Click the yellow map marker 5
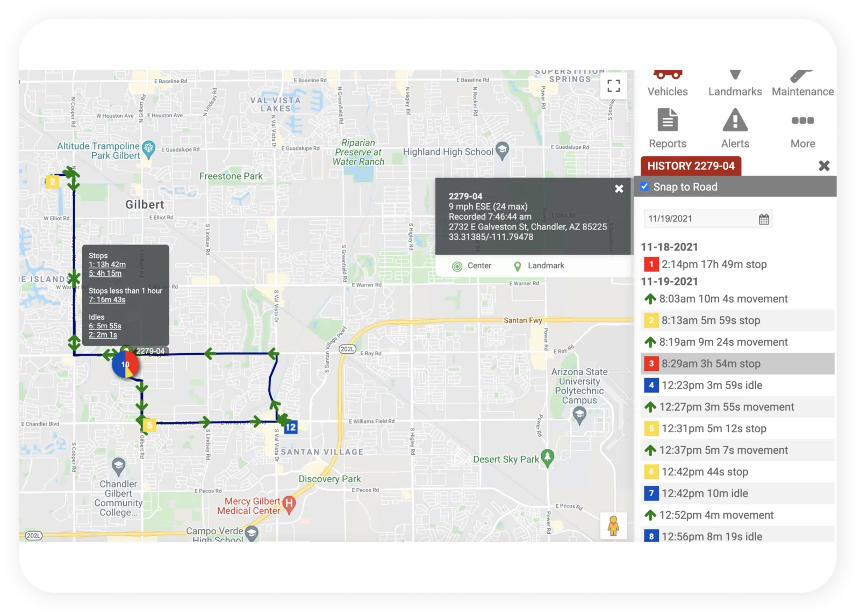Viewport: 860px width, 616px height. pos(149,426)
